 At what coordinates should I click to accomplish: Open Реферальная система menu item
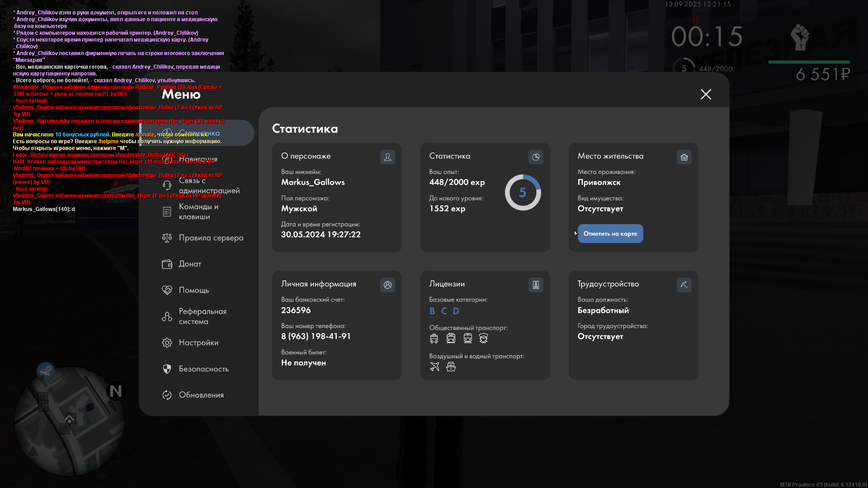202,316
